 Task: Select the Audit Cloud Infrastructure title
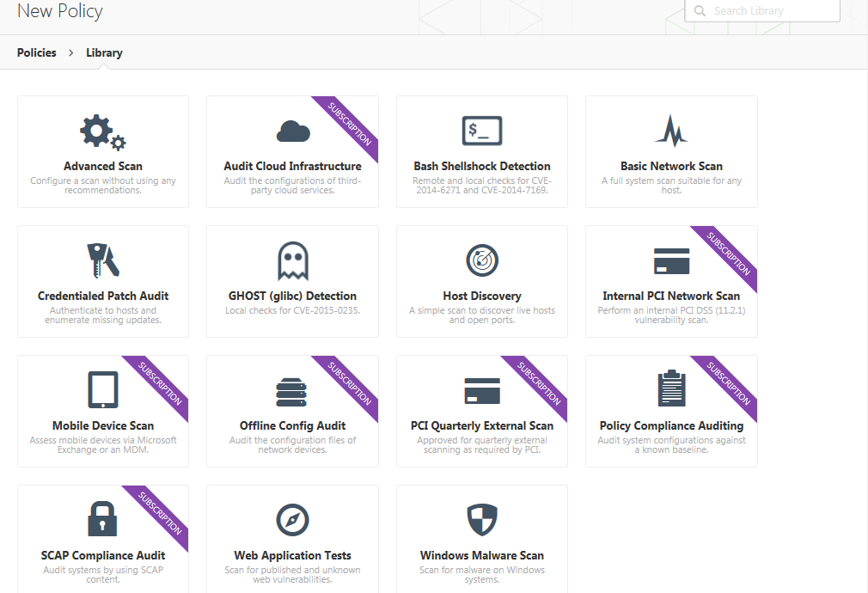coord(292,166)
